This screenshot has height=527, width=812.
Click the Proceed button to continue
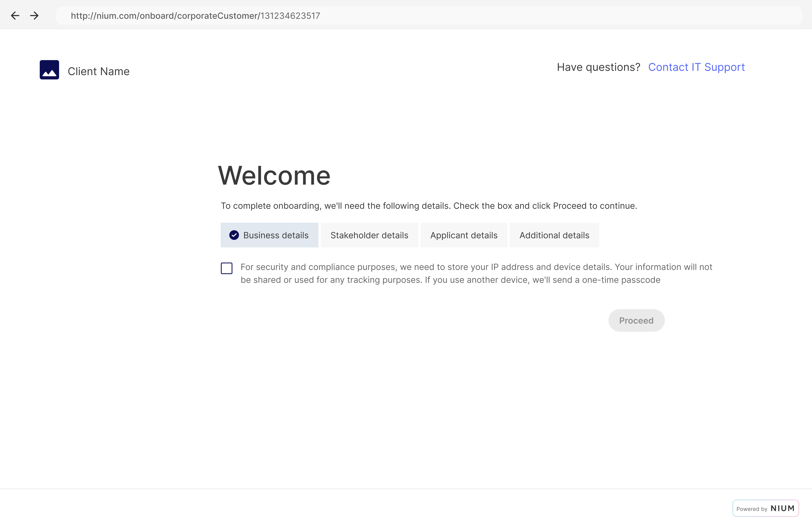[636, 320]
